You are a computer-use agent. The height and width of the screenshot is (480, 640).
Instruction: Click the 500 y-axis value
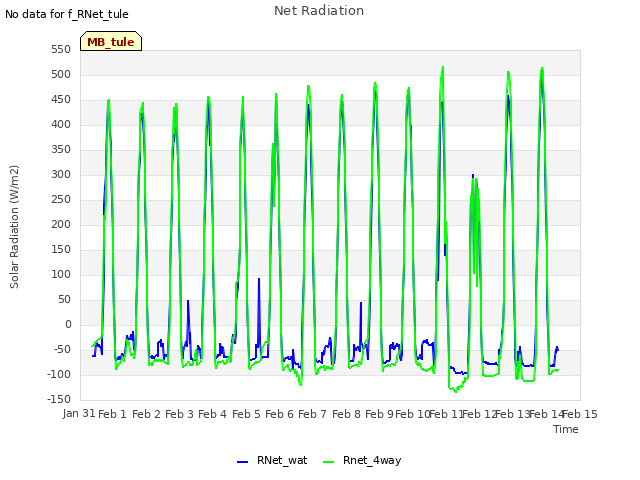click(61, 74)
